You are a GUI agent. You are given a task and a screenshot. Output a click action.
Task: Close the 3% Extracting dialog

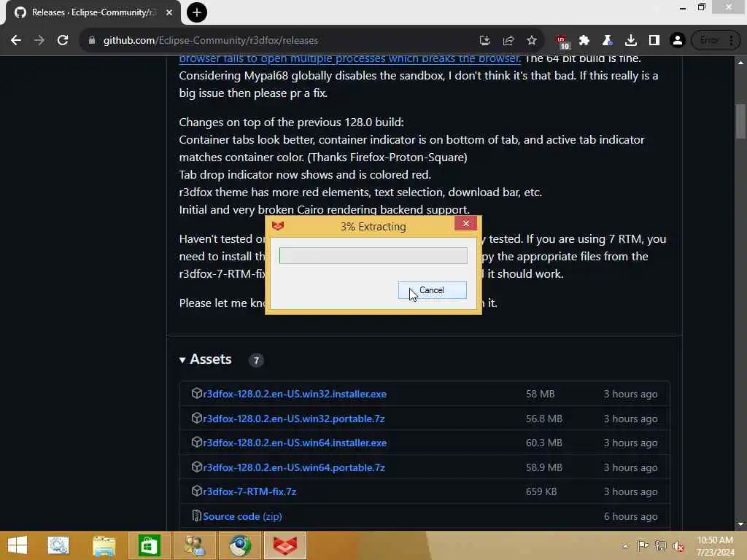pyautogui.click(x=466, y=223)
